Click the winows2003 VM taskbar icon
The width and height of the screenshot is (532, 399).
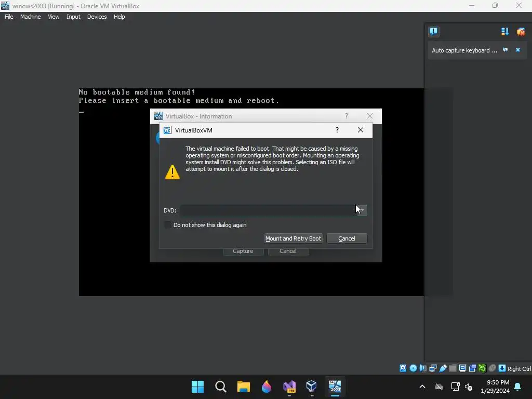[x=335, y=387]
